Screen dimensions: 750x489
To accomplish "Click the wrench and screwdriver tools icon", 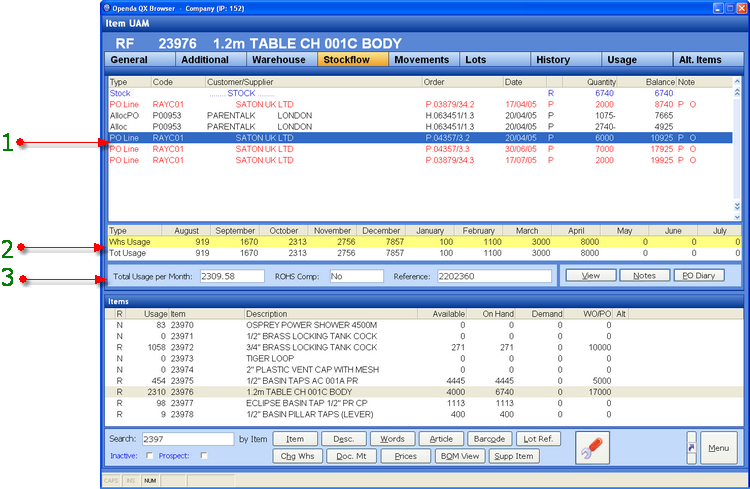I will (x=592, y=448).
